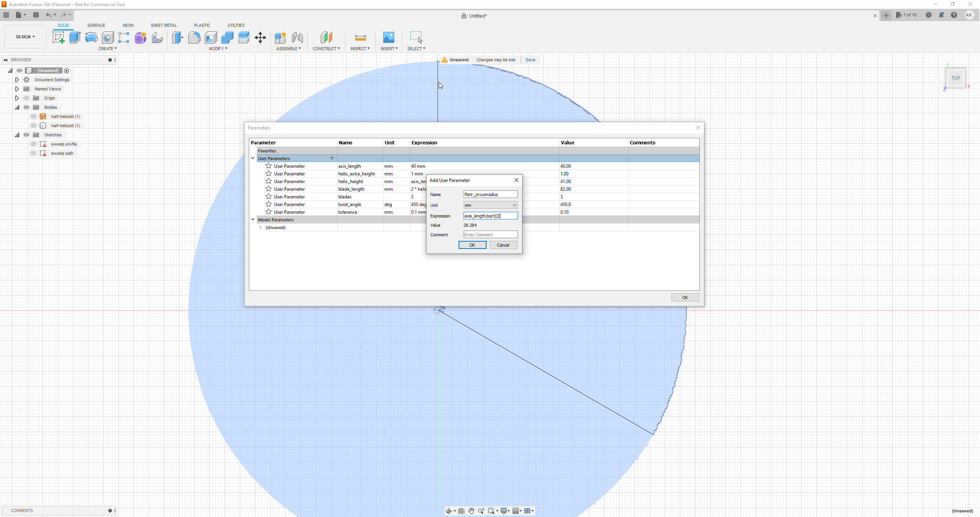
Task: Open the Extrude tool
Action: (x=74, y=37)
